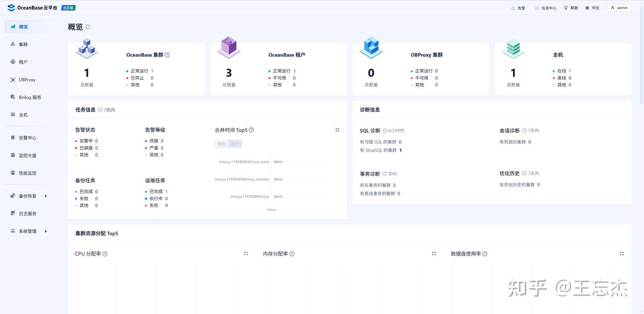Click 有长事务的集群 row
This screenshot has height=314, width=644.
tap(378, 185)
